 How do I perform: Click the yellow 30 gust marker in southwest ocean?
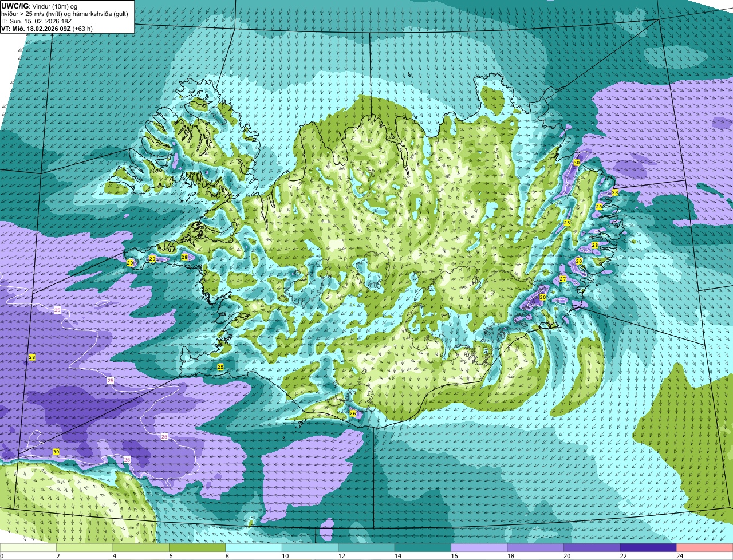pos(56,452)
